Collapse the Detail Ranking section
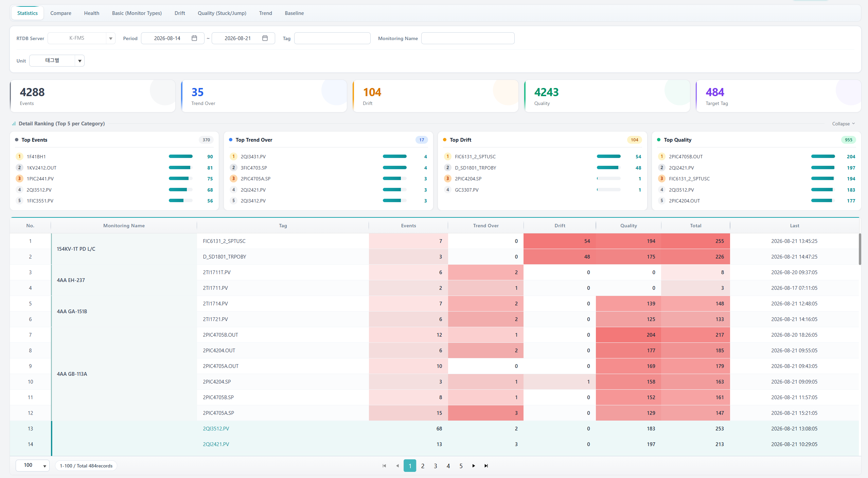Image resolution: width=868 pixels, height=478 pixels. coord(843,124)
